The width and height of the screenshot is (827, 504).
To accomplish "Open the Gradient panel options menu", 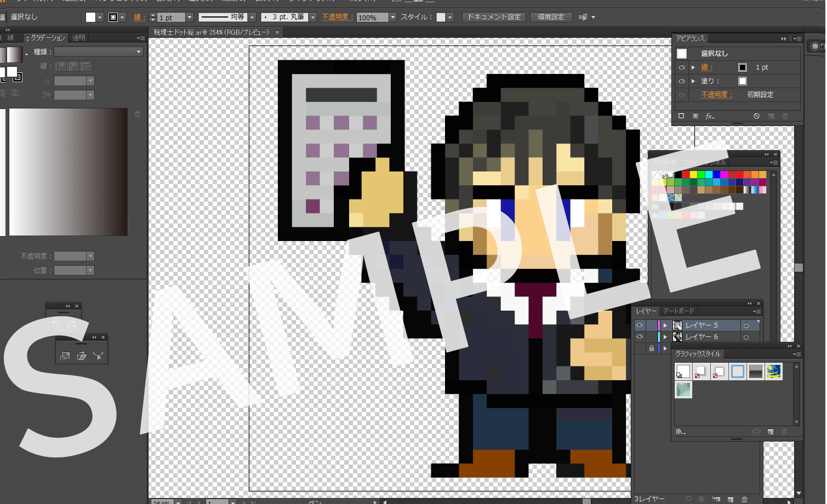I will (x=141, y=38).
